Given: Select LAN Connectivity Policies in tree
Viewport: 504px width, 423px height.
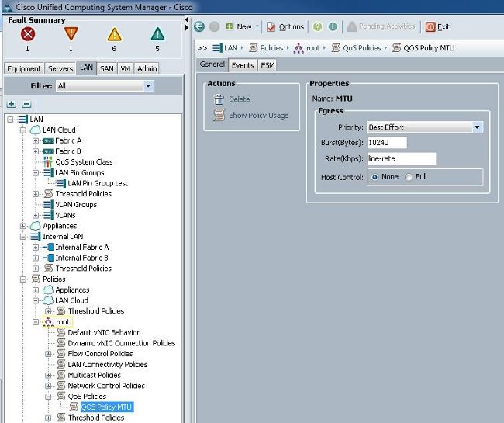Looking at the screenshot, I should point(108,365).
